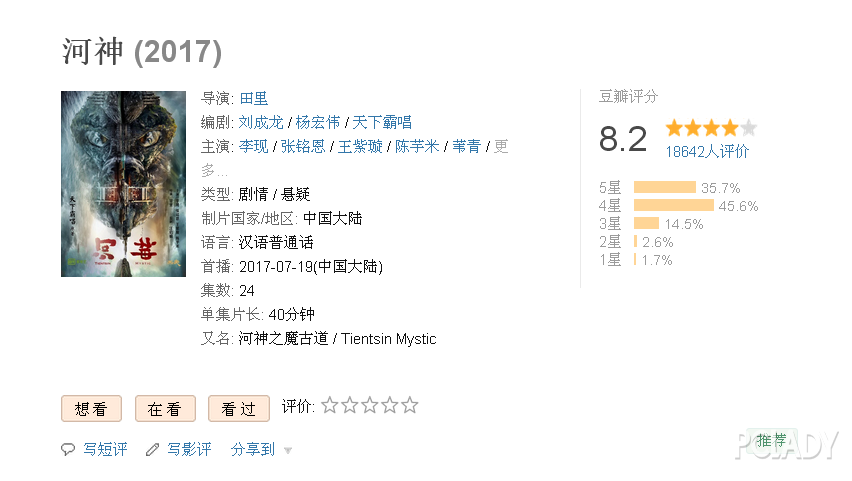Rate one star in 评价 row

coord(330,405)
